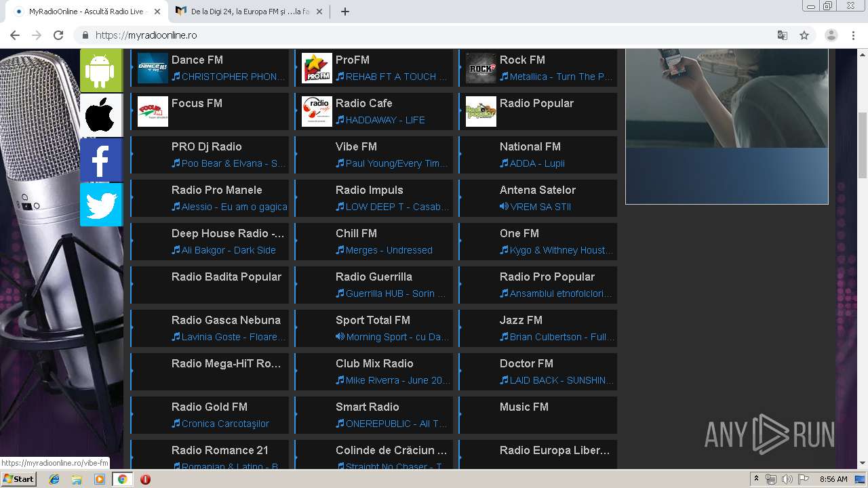Open Music FM station
The width and height of the screenshot is (868, 488).
[x=538, y=415]
